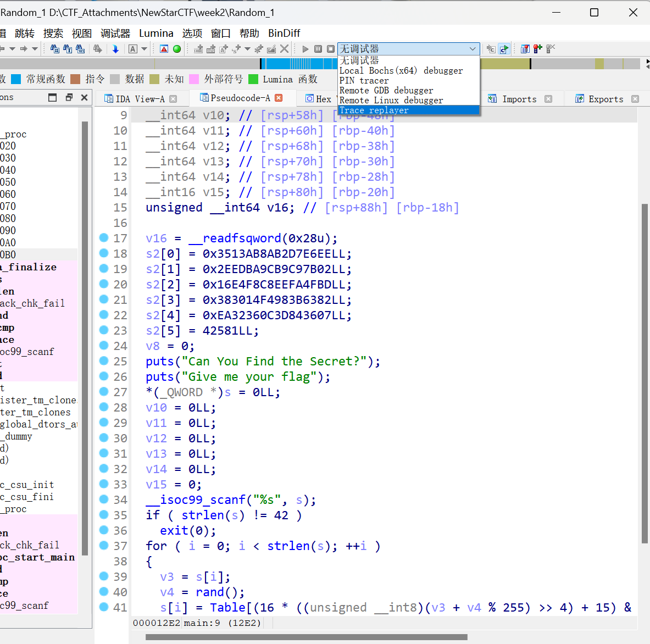Click the add breakpoint icon with green plus
This screenshot has height=644, width=650.
point(537,49)
